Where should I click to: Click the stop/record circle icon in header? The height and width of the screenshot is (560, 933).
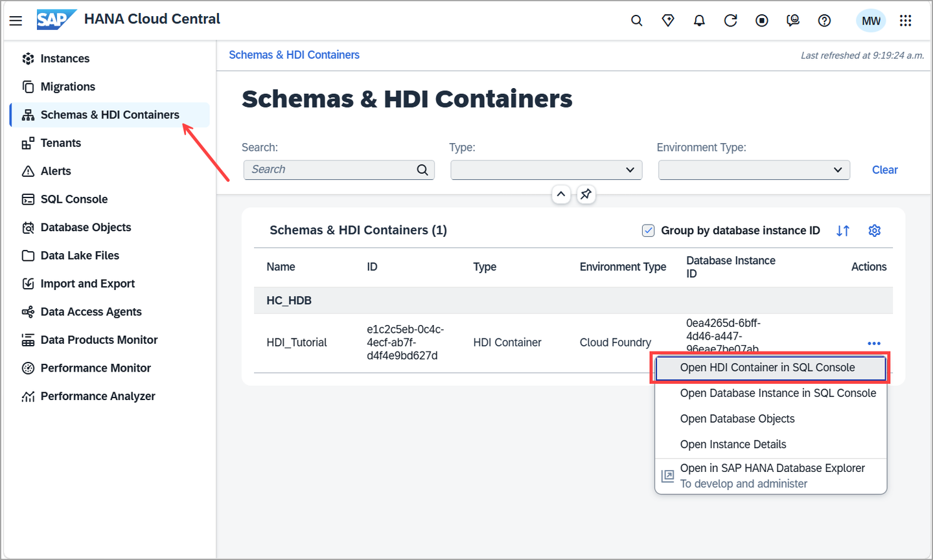[x=762, y=21]
